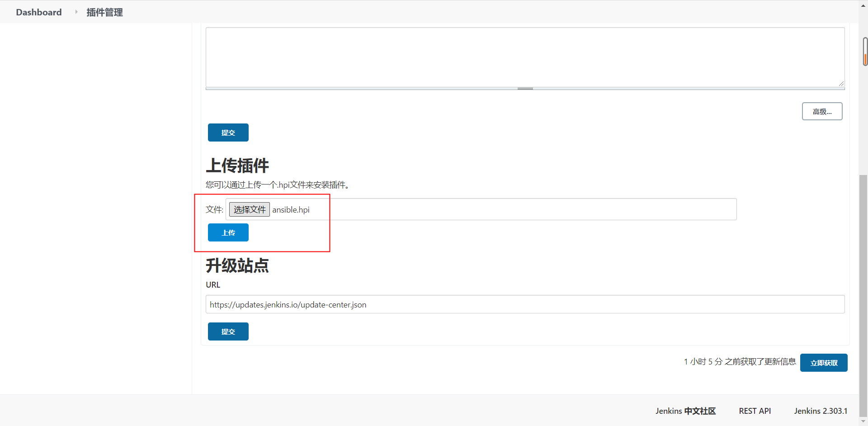Click the 1 小时 5 分 之前获取了更新信息 text

pyautogui.click(x=740, y=362)
